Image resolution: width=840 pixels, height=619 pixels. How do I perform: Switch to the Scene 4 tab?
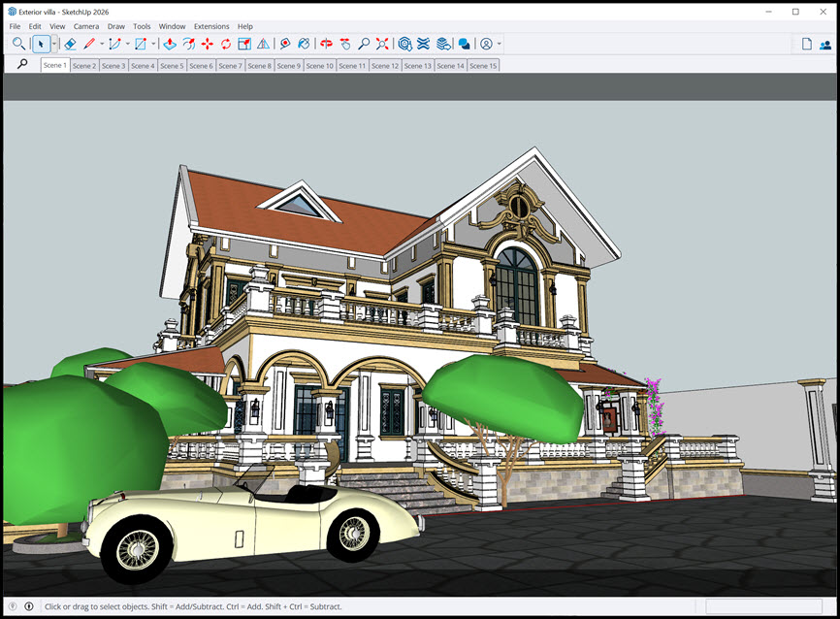pyautogui.click(x=143, y=65)
